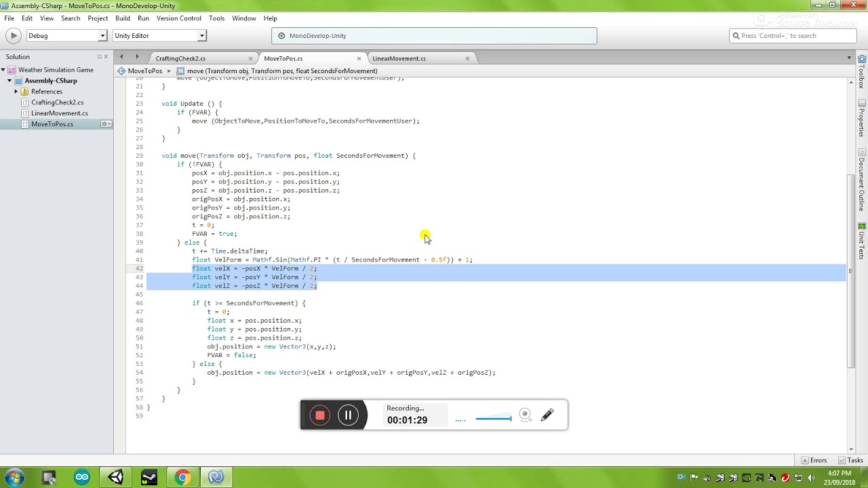Select the recorder pencil annotation tool
Viewport: 868px width, 488px height.
point(547,415)
